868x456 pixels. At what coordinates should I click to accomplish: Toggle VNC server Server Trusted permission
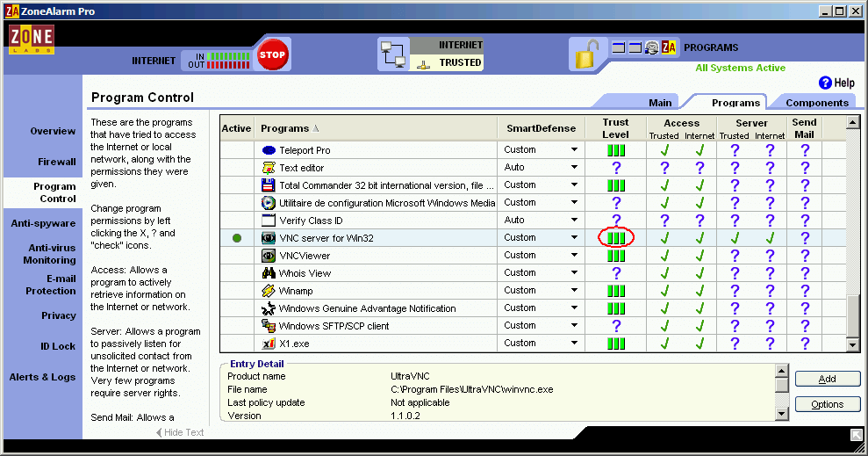(x=735, y=238)
